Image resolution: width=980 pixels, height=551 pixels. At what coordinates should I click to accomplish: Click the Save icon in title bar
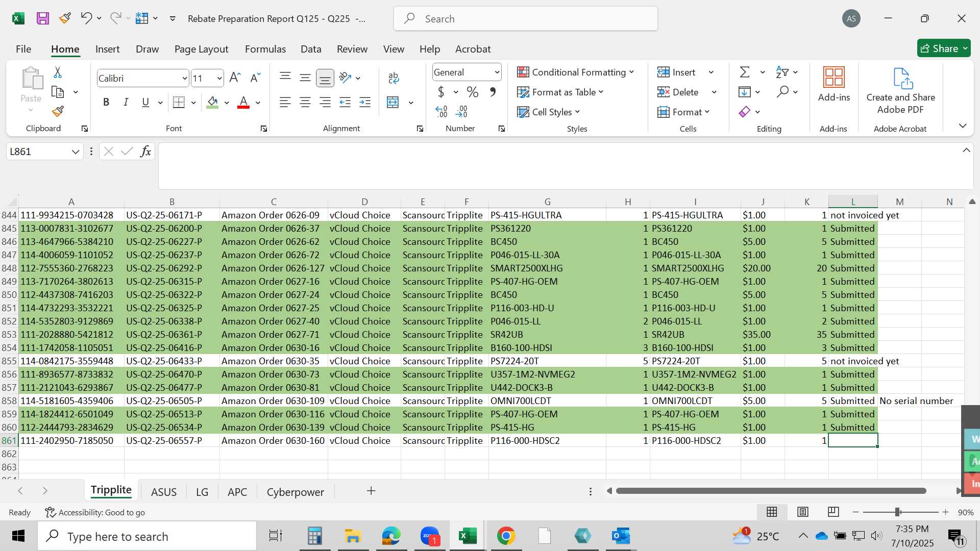pyautogui.click(x=43, y=18)
